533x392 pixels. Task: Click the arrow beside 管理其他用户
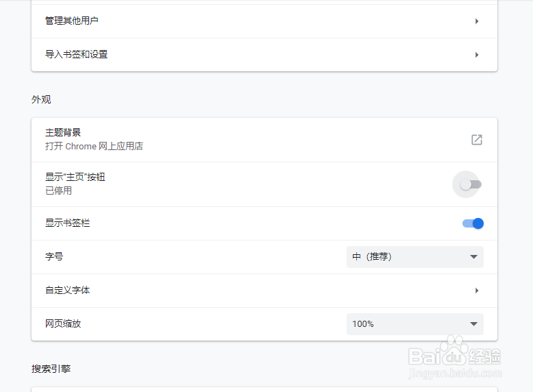(477, 21)
